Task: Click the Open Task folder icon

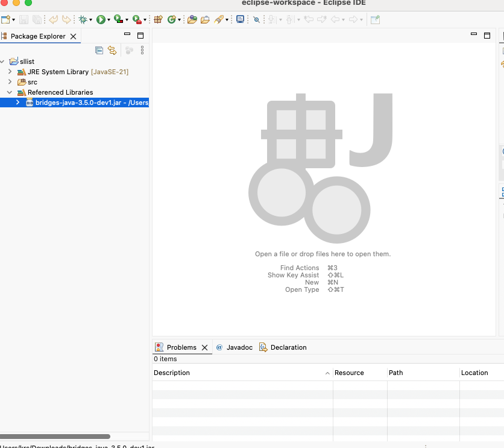Action: tap(205, 20)
